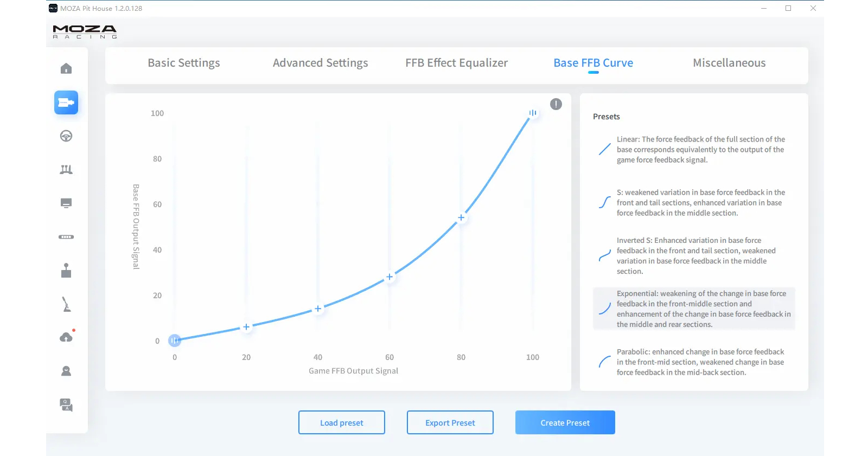This screenshot has height=456, width=868.
Task: Click the Export Preset button
Action: pos(450,422)
